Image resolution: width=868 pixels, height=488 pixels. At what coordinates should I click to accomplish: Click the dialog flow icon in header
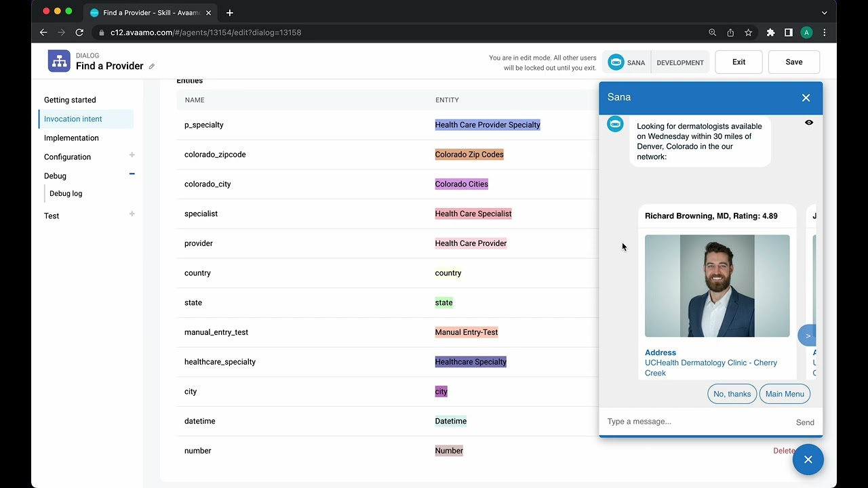(x=59, y=61)
